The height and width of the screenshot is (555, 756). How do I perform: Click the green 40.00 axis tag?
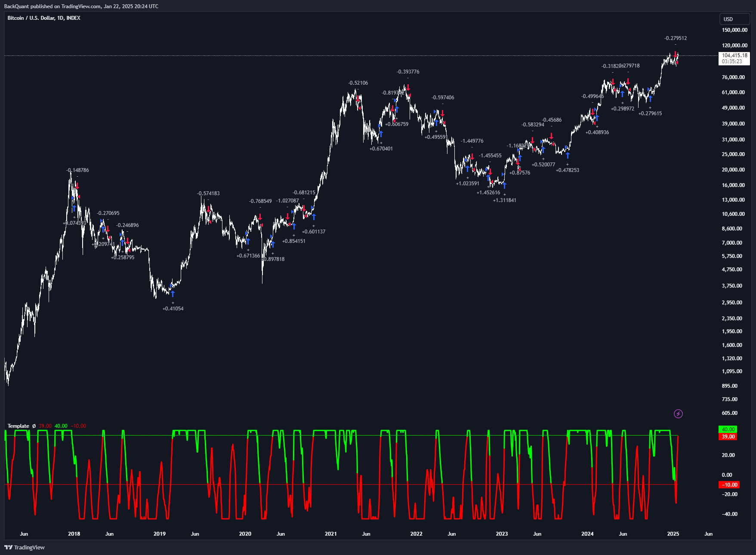pyautogui.click(x=728, y=429)
